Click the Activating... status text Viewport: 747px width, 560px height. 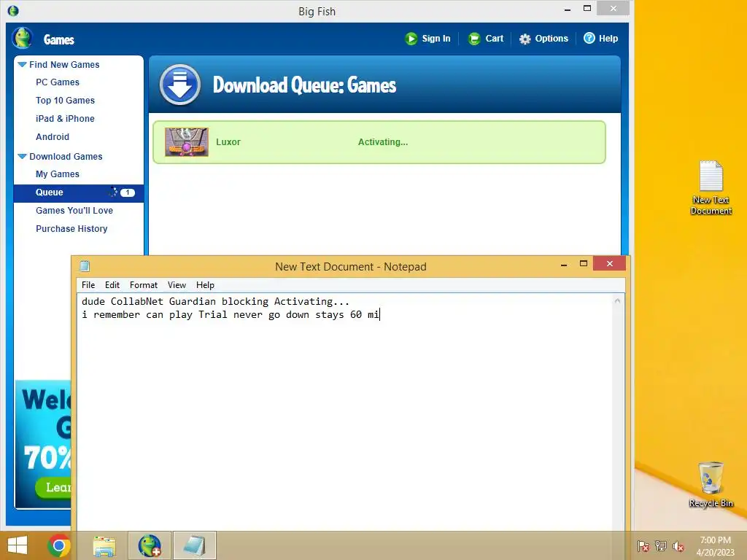[x=383, y=142]
